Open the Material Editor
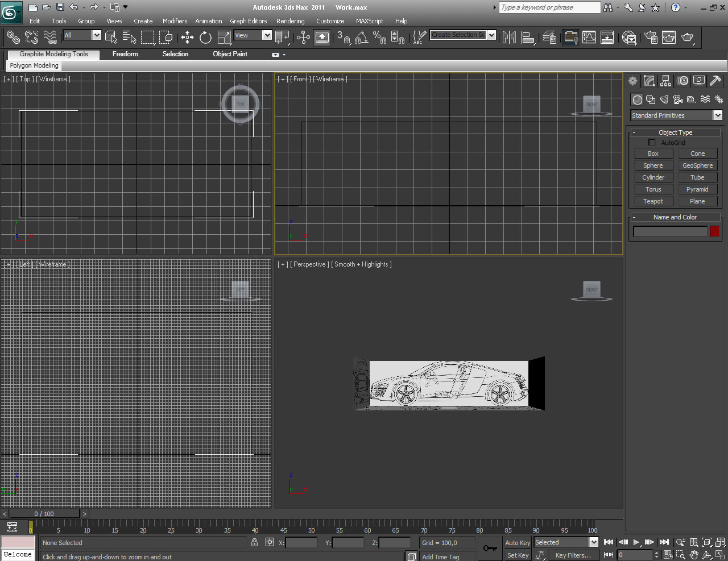This screenshot has width=728, height=561. [x=629, y=38]
